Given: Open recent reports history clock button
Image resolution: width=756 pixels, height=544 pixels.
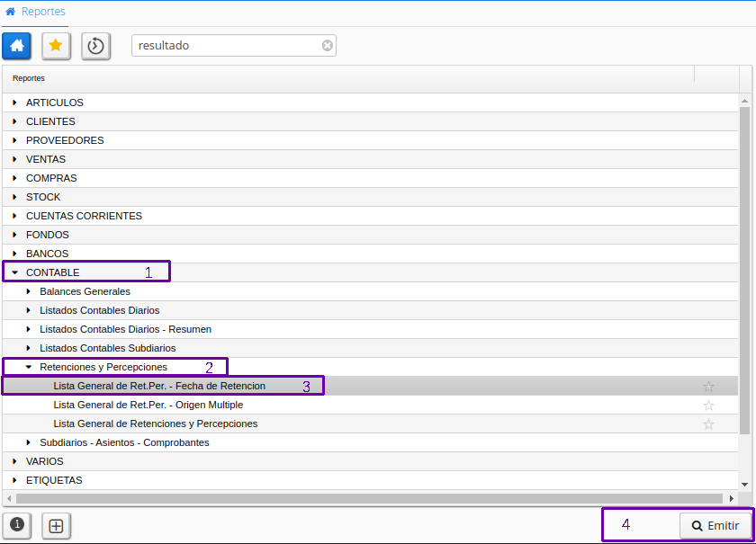Looking at the screenshot, I should tap(95, 46).
